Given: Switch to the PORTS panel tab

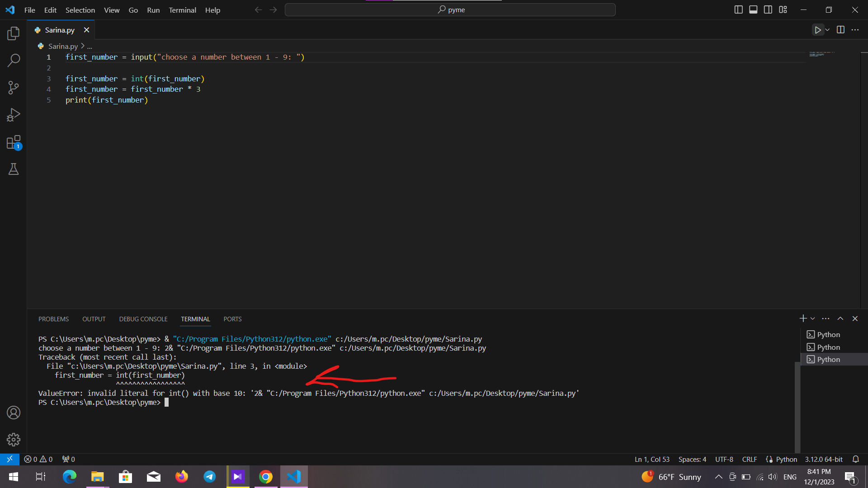Looking at the screenshot, I should pos(232,319).
